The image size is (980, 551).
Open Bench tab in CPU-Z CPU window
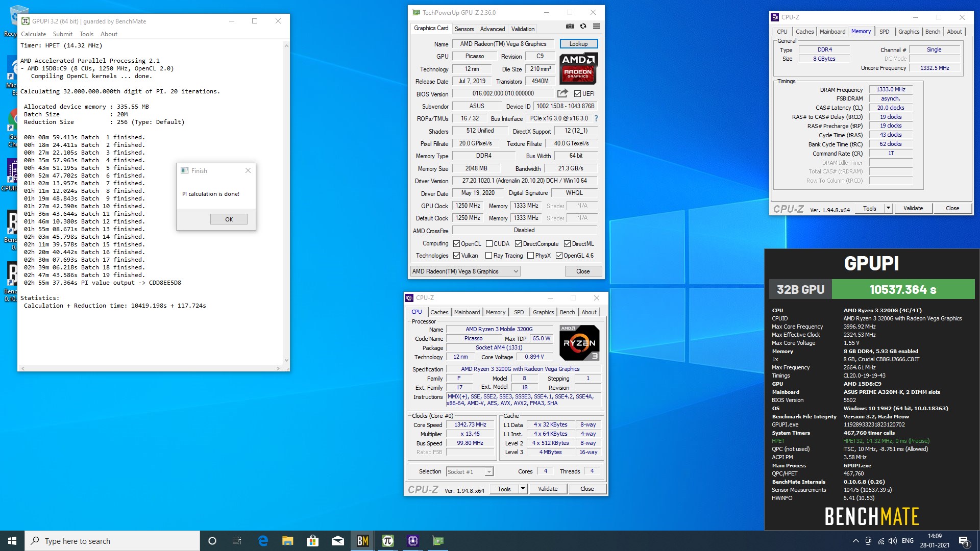pyautogui.click(x=567, y=312)
